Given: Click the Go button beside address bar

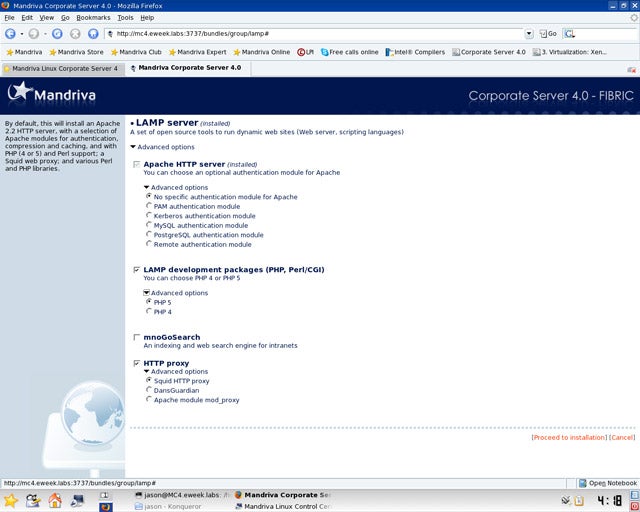Looking at the screenshot, I should (x=548, y=34).
